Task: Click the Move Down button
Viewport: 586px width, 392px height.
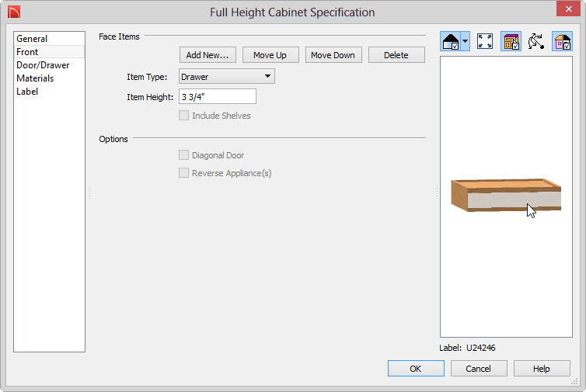Action: (333, 55)
